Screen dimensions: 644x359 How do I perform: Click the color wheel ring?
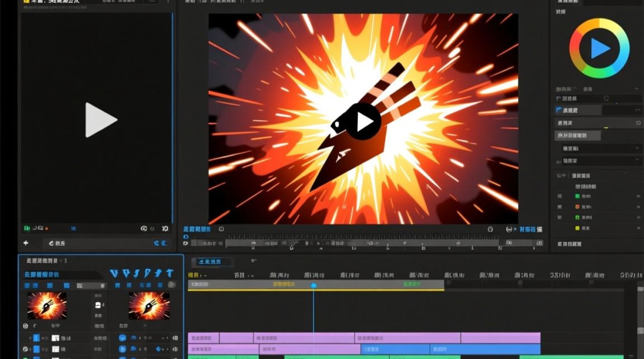point(599,22)
